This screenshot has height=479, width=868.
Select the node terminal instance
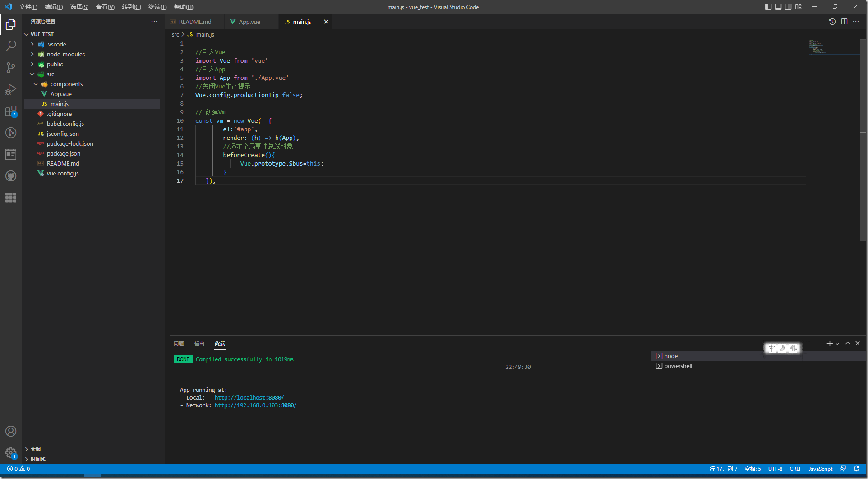[x=758, y=356]
